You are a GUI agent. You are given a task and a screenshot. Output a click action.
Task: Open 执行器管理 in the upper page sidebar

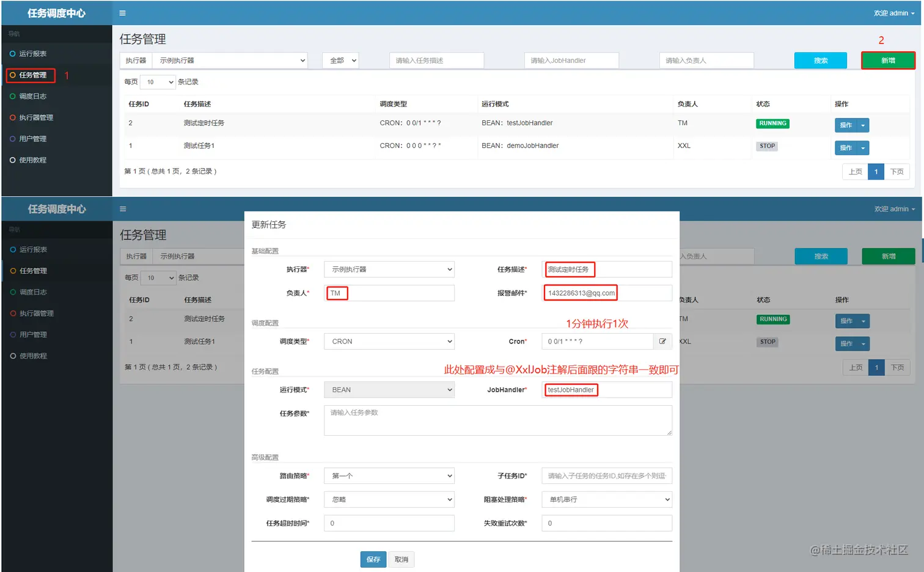click(36, 117)
